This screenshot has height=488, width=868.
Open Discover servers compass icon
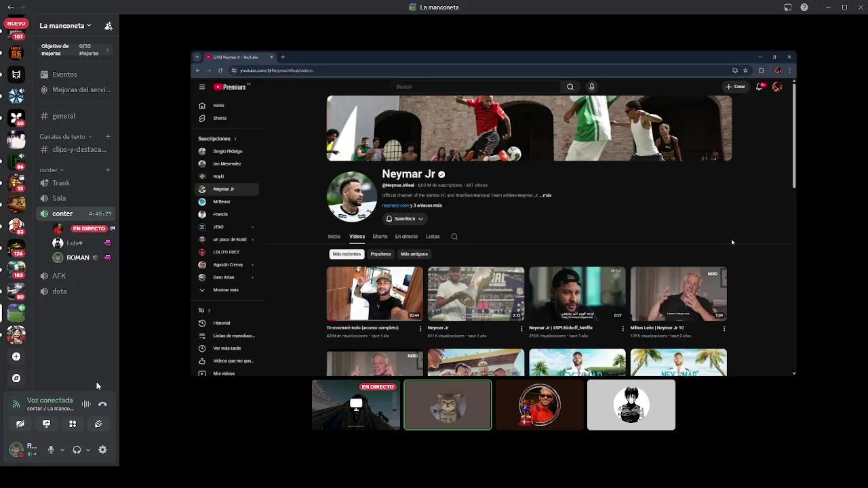click(x=16, y=378)
